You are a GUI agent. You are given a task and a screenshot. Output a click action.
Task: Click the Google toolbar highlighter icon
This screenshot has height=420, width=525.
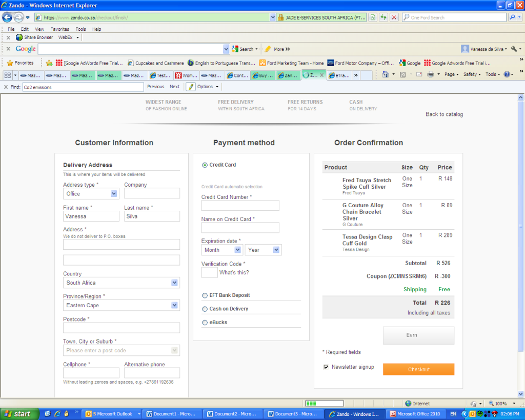(x=268, y=49)
